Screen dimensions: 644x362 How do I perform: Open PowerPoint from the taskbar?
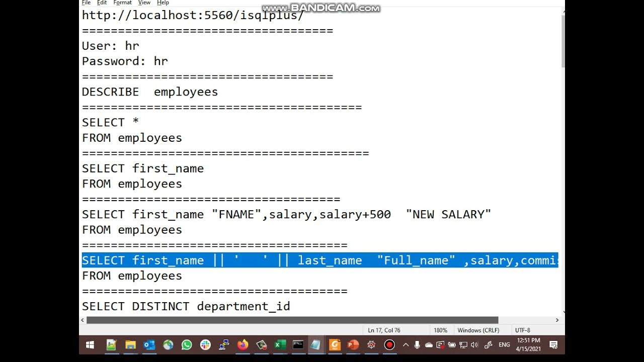[353, 345]
